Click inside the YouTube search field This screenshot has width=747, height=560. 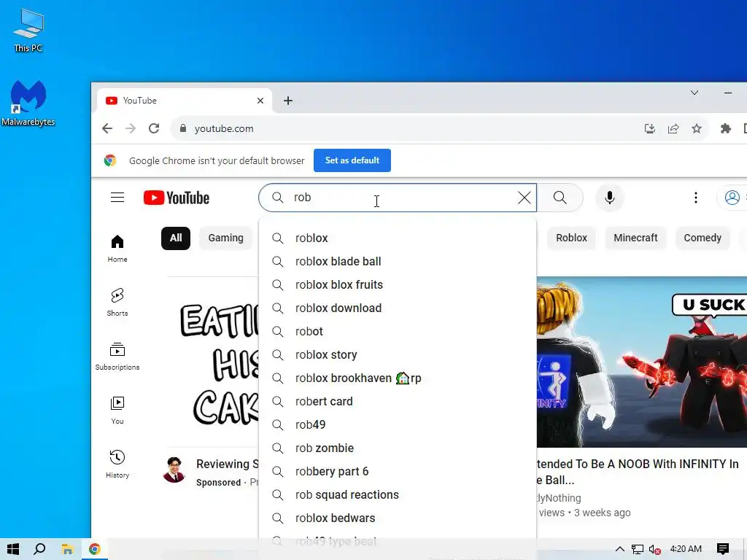click(398, 198)
